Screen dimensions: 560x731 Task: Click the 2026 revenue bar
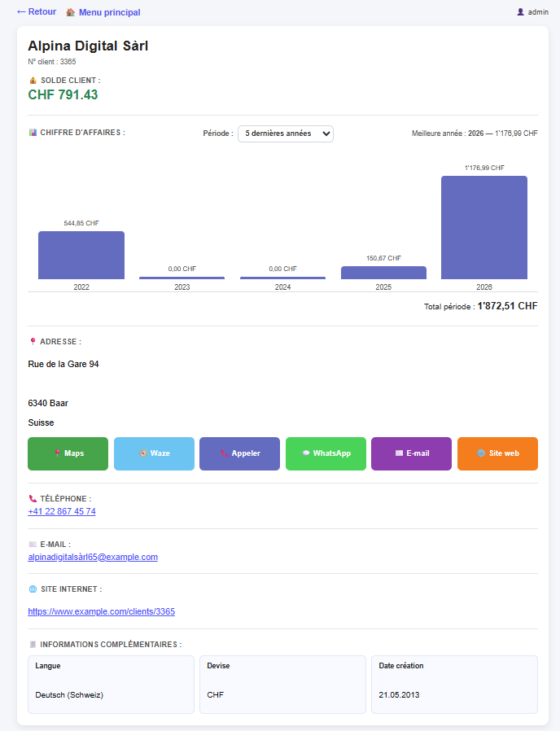tap(484, 227)
